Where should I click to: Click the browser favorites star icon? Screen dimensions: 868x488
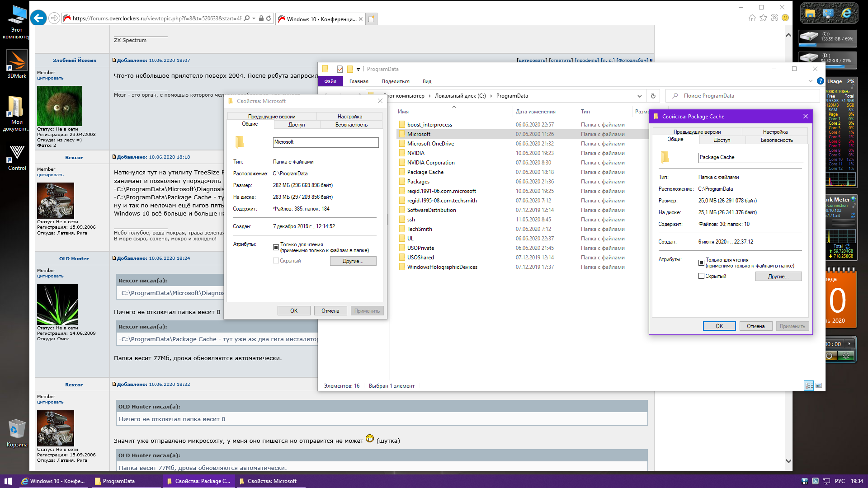(763, 18)
